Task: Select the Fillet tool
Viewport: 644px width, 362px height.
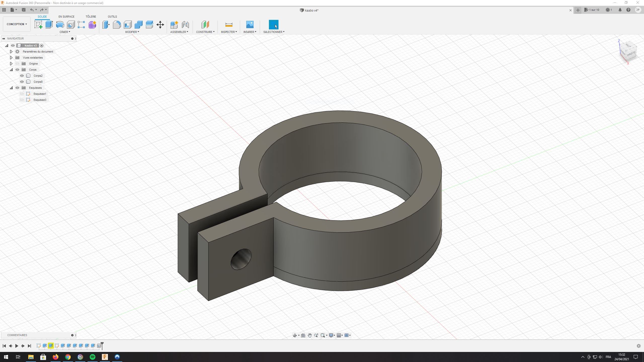Action: click(117, 25)
